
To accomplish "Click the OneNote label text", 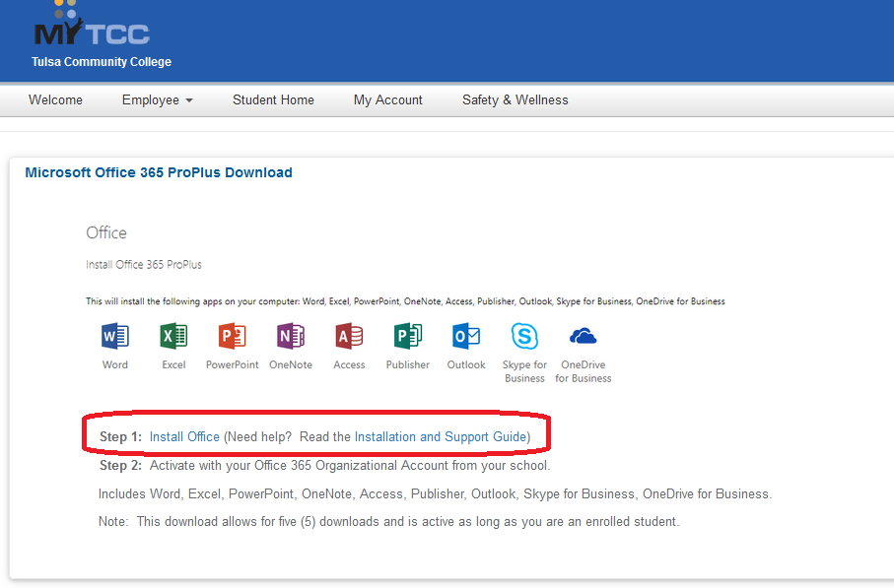I will coord(291,364).
